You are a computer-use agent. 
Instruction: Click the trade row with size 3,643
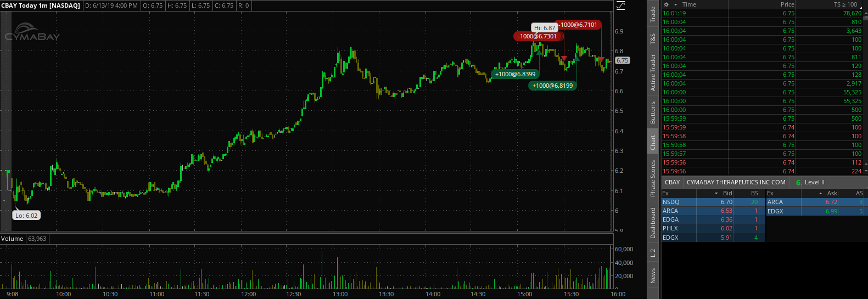(762, 31)
